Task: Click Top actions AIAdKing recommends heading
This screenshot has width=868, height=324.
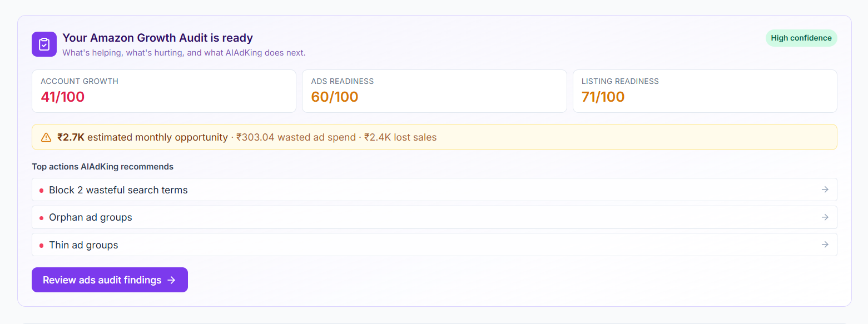Action: pyautogui.click(x=102, y=167)
